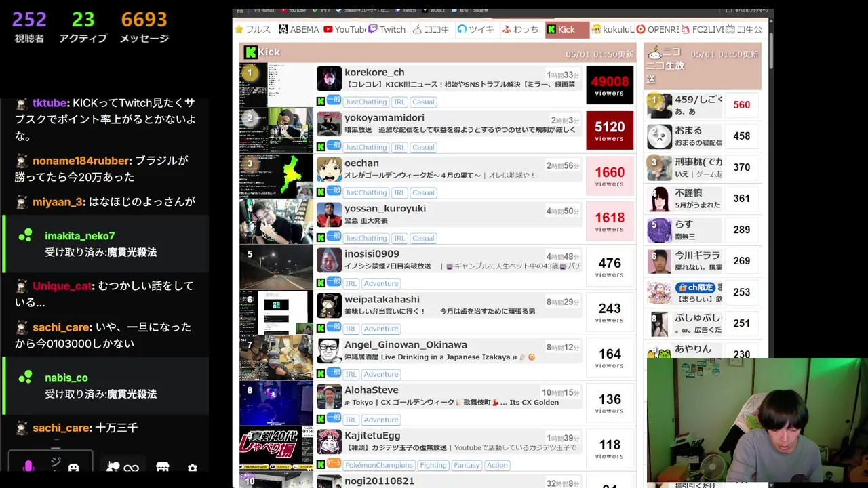Click Kick K icon under AlohaSteve
This screenshot has height=488, width=868.
pos(321,420)
